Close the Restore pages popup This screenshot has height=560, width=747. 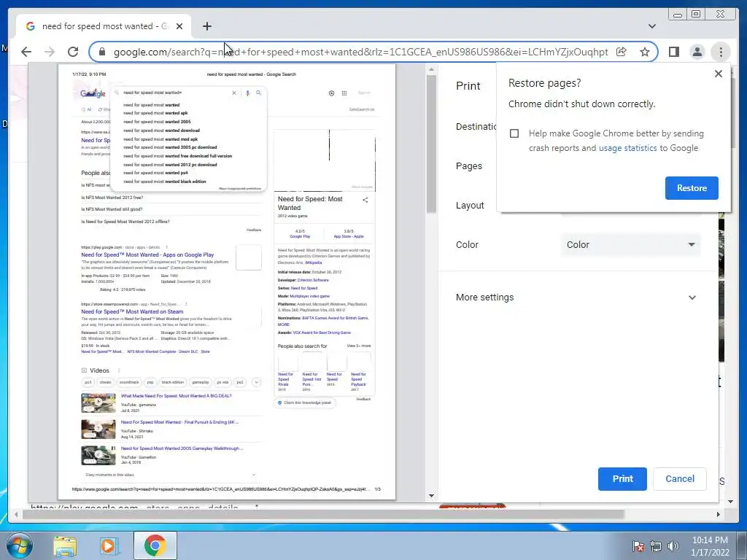click(719, 74)
